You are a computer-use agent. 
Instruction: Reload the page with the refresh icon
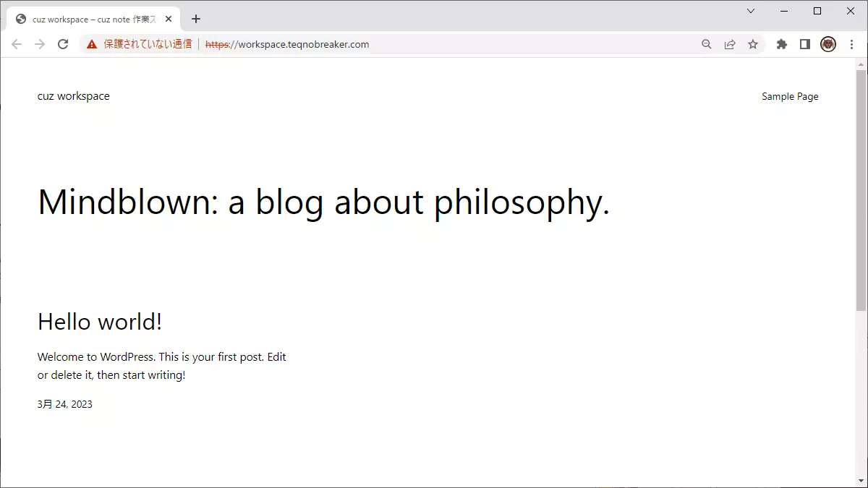pyautogui.click(x=63, y=44)
